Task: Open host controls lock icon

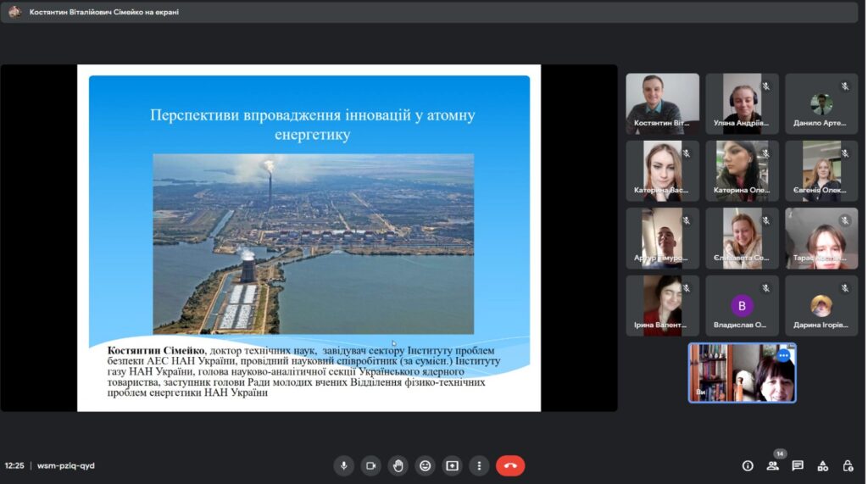Action: click(848, 465)
